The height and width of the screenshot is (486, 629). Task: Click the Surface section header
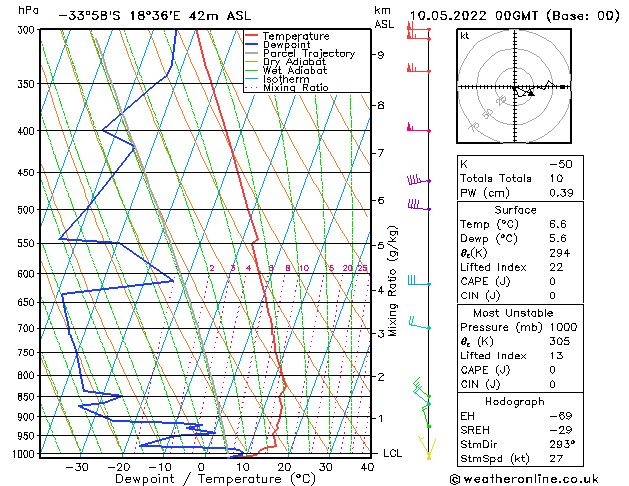515,210
